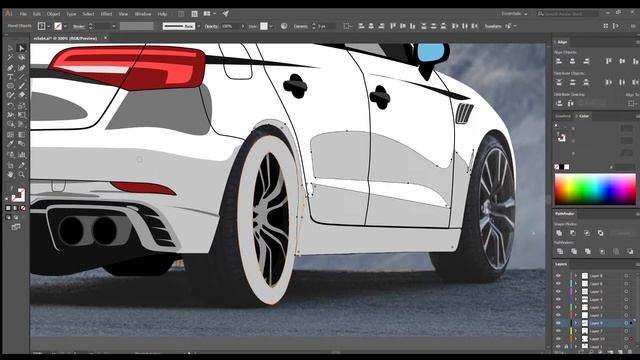Viewport: 640px width, 360px height.
Task: Select the Direct Selection tool
Action: click(22, 48)
